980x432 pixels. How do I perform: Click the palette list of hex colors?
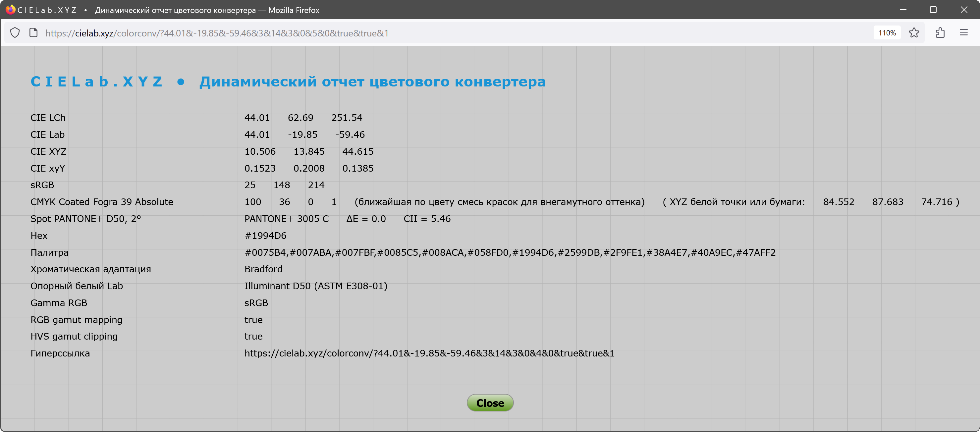click(x=510, y=252)
